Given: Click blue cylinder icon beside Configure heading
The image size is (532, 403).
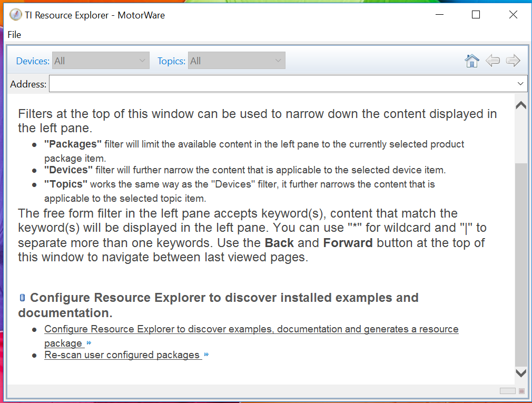Looking at the screenshot, I should [22, 298].
